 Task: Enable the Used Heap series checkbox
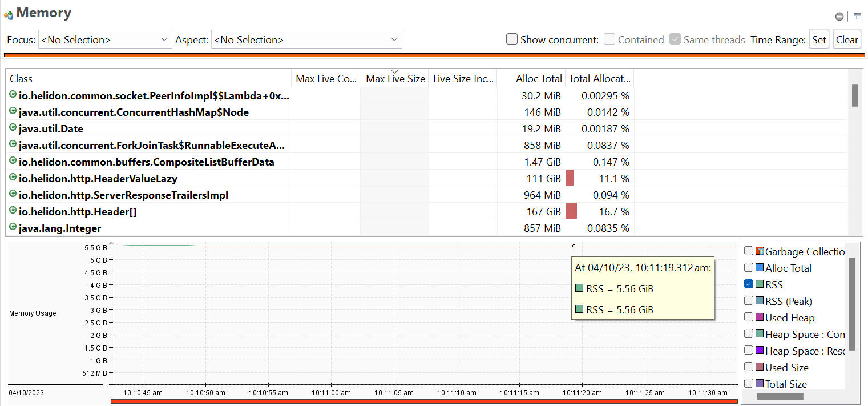[749, 317]
